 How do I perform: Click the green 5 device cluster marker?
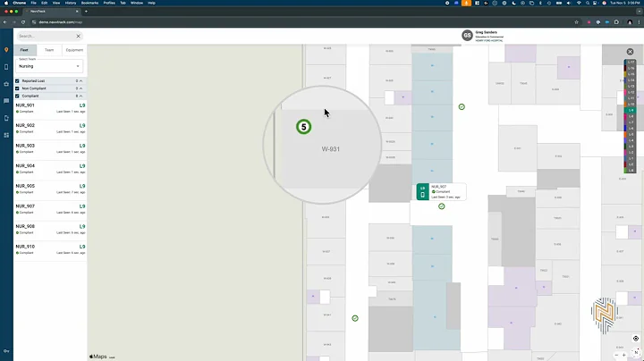pos(304,127)
